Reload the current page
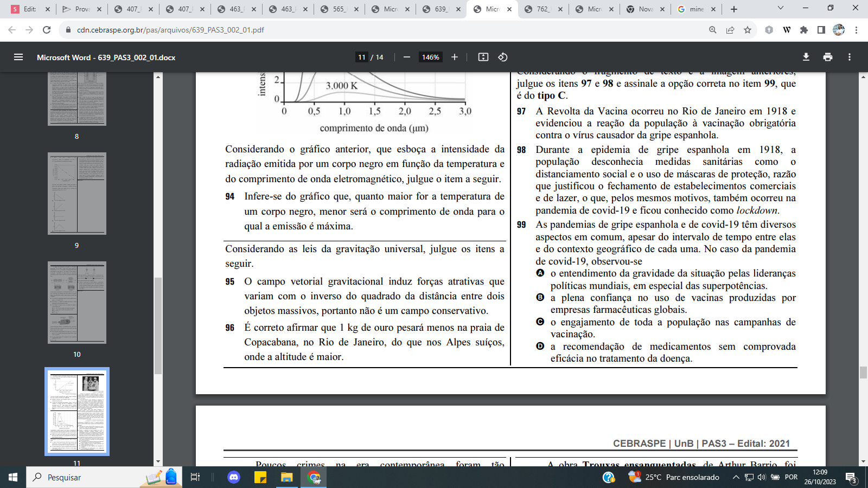 pyautogui.click(x=47, y=30)
